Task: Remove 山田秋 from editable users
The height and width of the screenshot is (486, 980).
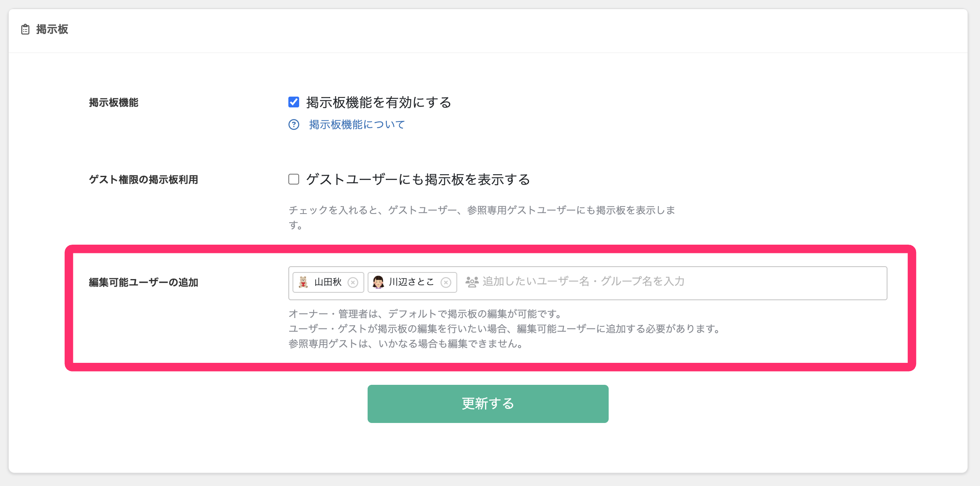Action: click(353, 282)
